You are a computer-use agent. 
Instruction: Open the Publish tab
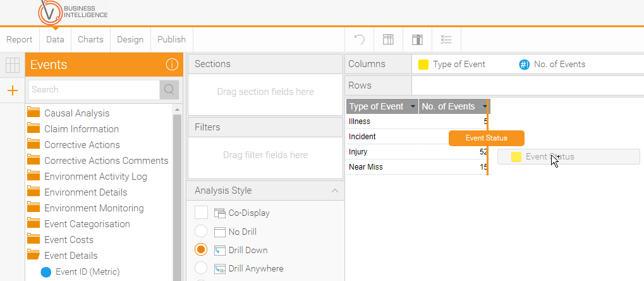(172, 39)
